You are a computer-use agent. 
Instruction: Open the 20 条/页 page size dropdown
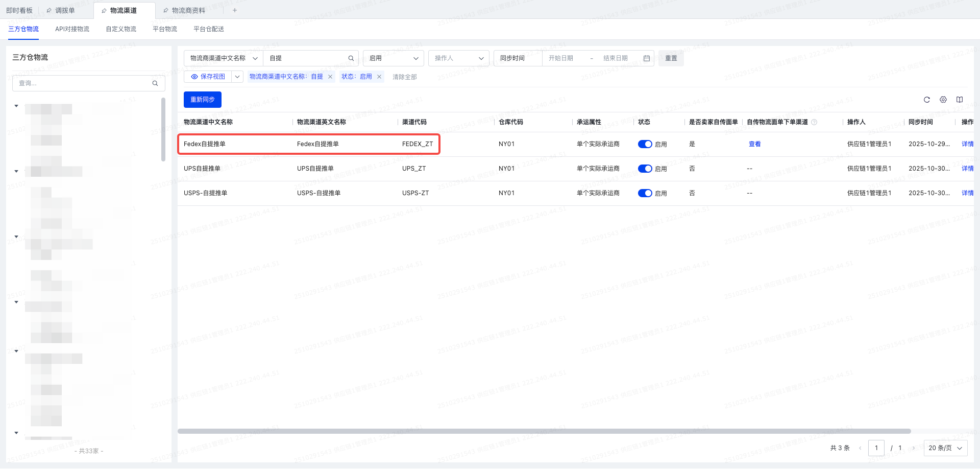pos(945,448)
